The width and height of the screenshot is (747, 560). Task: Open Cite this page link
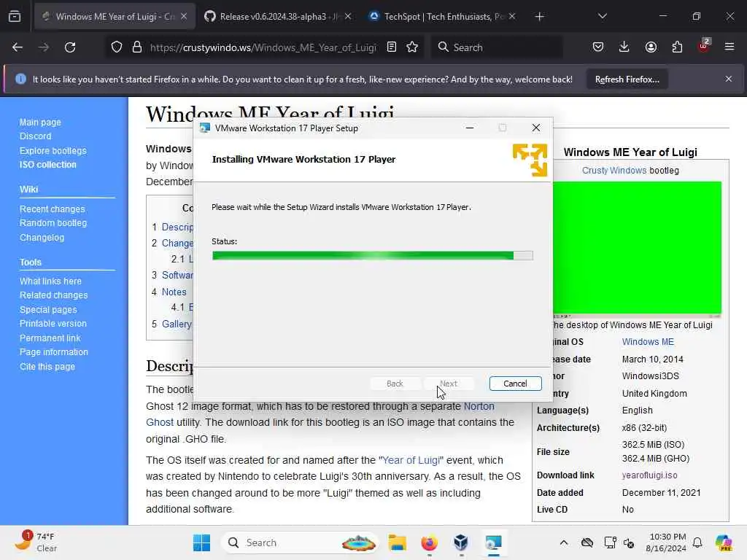[x=47, y=367]
